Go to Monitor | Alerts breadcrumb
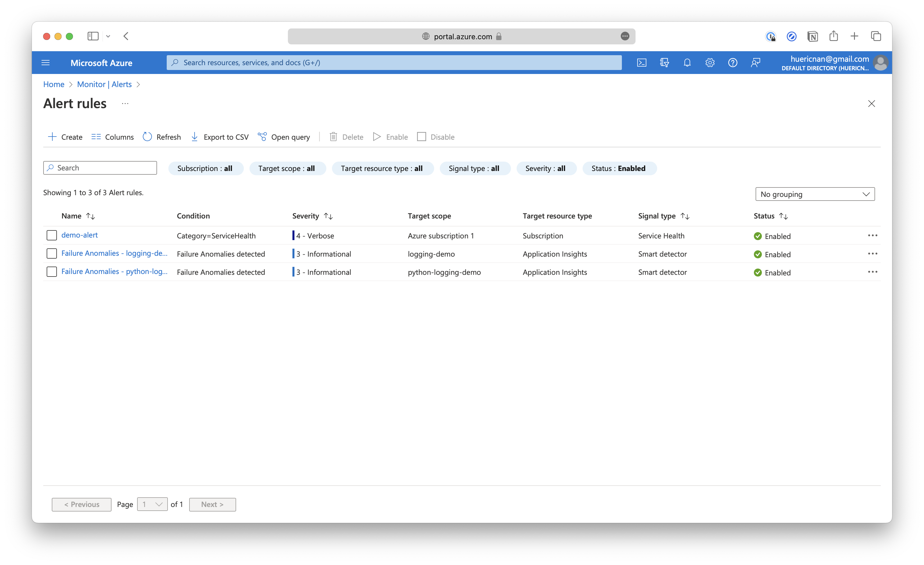The width and height of the screenshot is (924, 565). click(104, 84)
